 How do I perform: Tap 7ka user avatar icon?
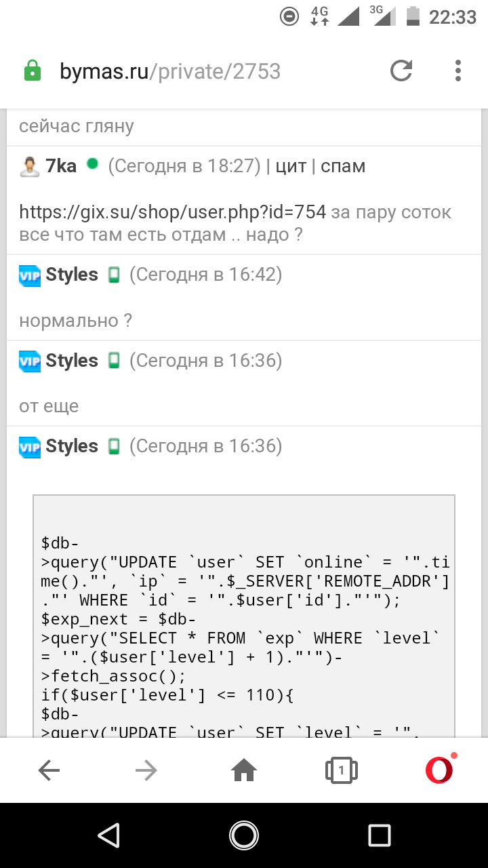click(x=29, y=166)
